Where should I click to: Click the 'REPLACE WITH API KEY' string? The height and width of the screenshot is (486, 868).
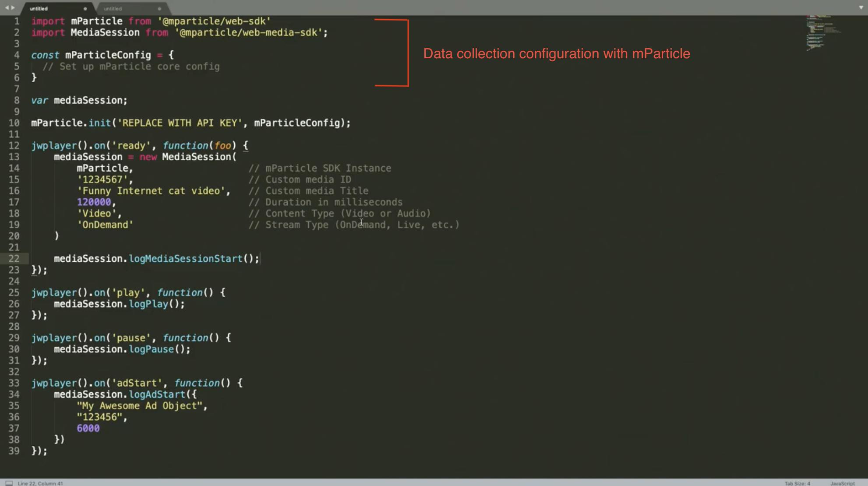point(180,123)
